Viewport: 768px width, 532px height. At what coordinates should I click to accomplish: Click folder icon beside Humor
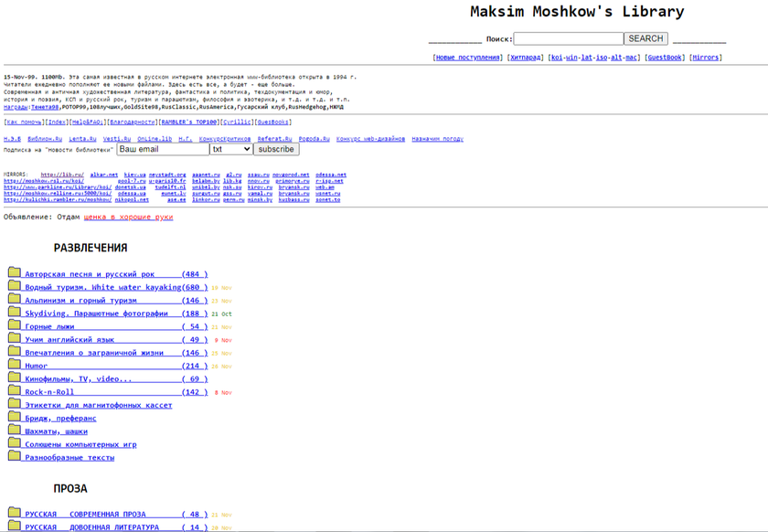click(x=15, y=365)
